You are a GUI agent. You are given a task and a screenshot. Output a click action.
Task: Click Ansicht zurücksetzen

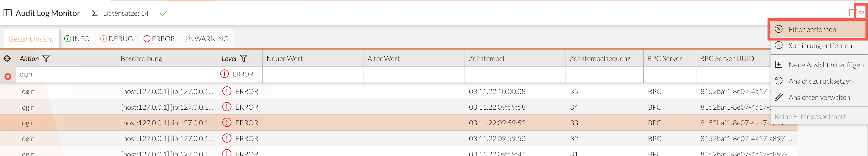pos(821,81)
